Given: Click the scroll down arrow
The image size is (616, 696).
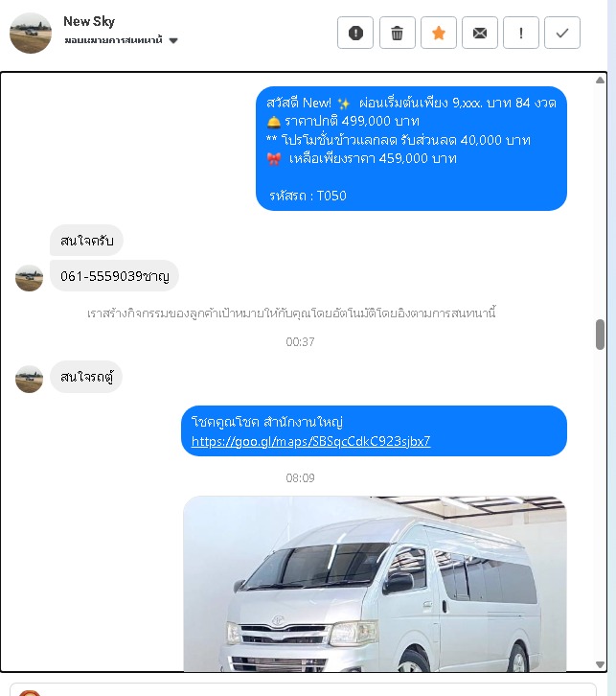Looking at the screenshot, I should point(600,664).
